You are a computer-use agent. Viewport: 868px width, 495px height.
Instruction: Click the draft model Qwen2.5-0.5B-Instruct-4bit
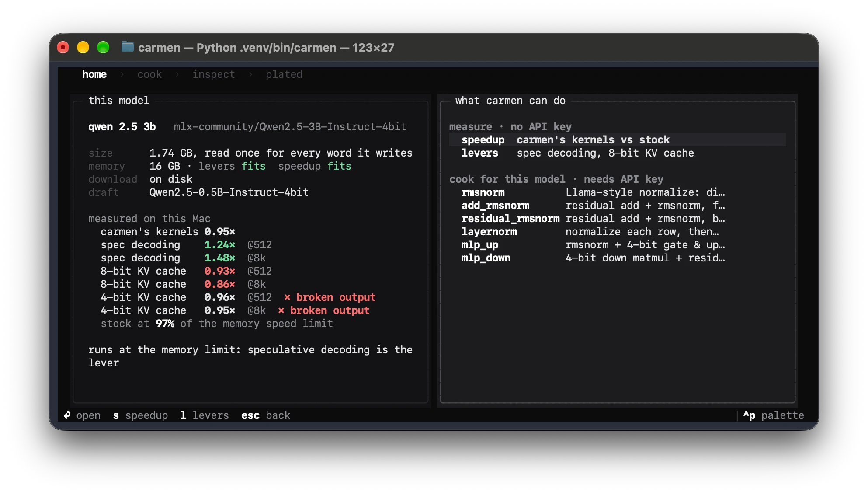click(229, 192)
